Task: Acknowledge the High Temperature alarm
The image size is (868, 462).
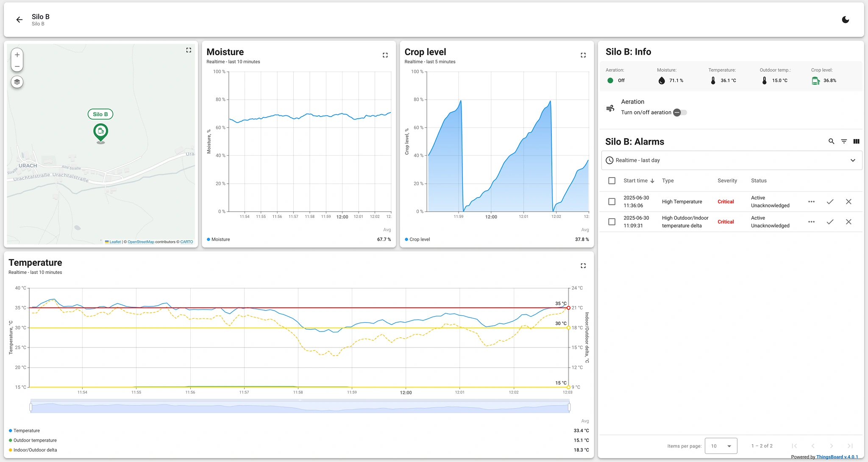Action: pos(830,202)
